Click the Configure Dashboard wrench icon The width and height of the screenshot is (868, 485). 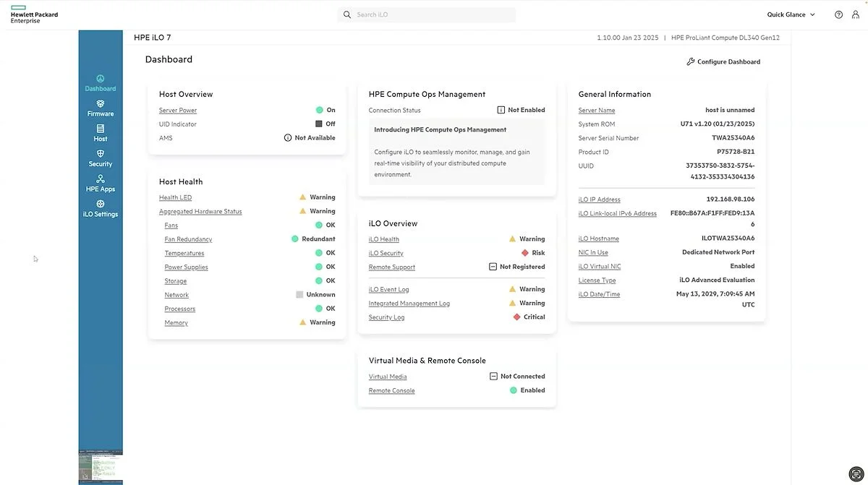pyautogui.click(x=691, y=61)
